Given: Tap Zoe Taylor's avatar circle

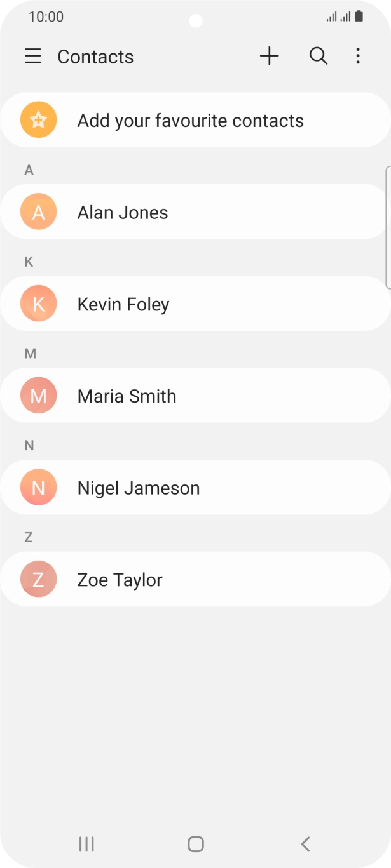Looking at the screenshot, I should point(38,578).
